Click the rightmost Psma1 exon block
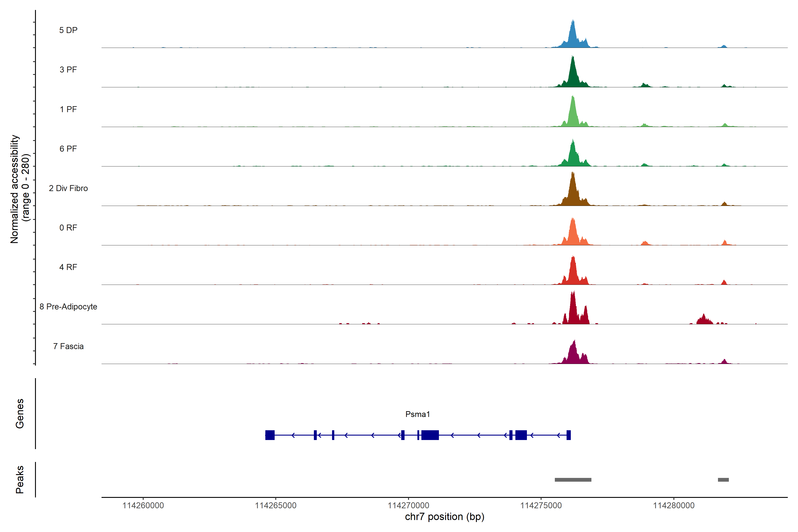This screenshot has width=798, height=532. [569, 435]
